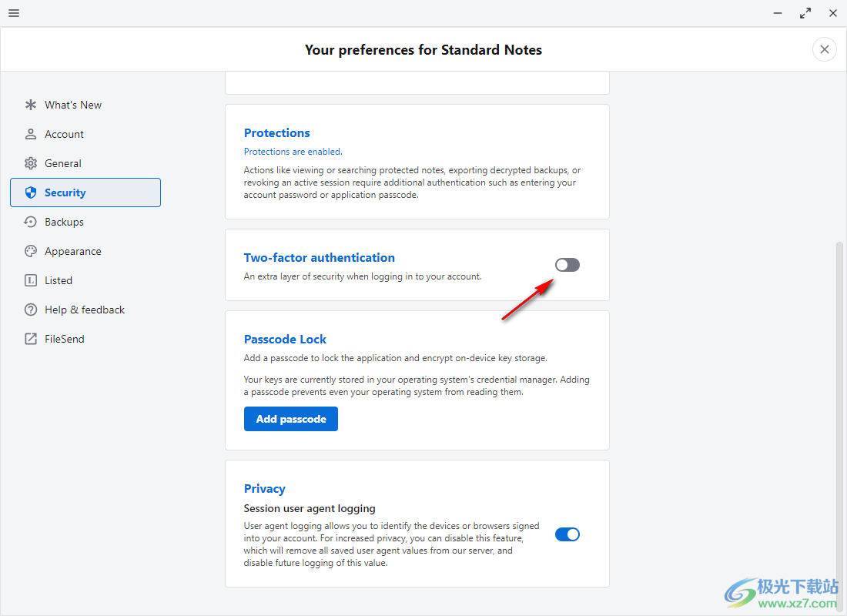The image size is (847, 616).
Task: Click the Security shield icon
Action: tap(31, 192)
